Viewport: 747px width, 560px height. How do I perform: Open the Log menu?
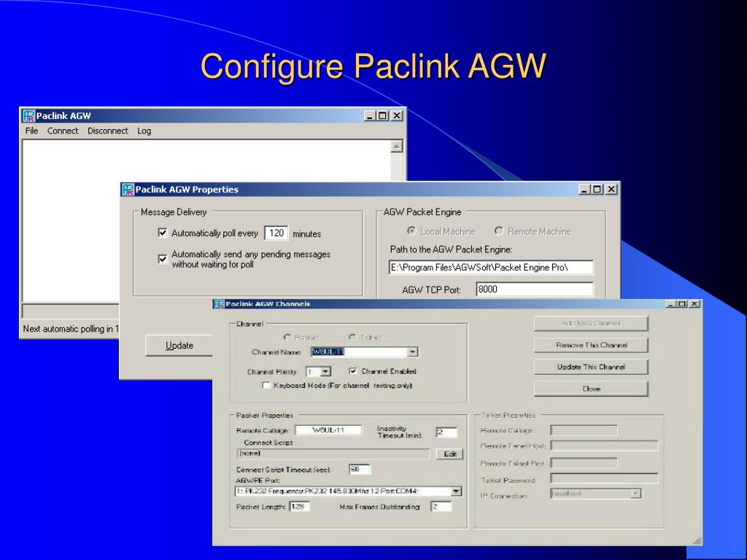click(x=144, y=131)
